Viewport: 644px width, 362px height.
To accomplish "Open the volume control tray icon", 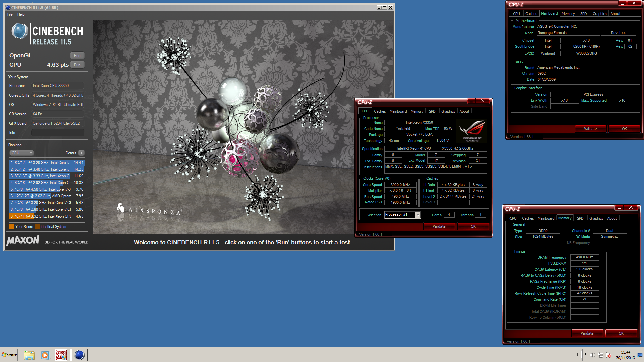I will tap(593, 355).
